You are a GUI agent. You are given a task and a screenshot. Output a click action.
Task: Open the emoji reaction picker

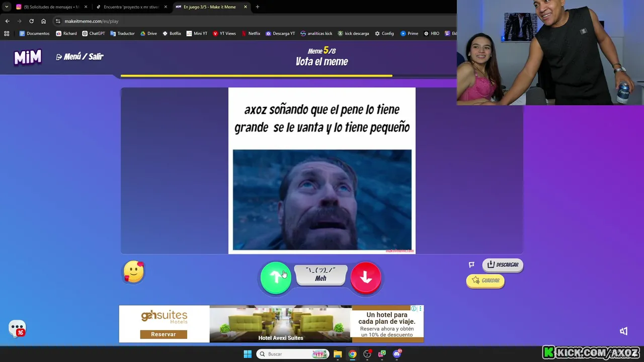click(x=134, y=272)
